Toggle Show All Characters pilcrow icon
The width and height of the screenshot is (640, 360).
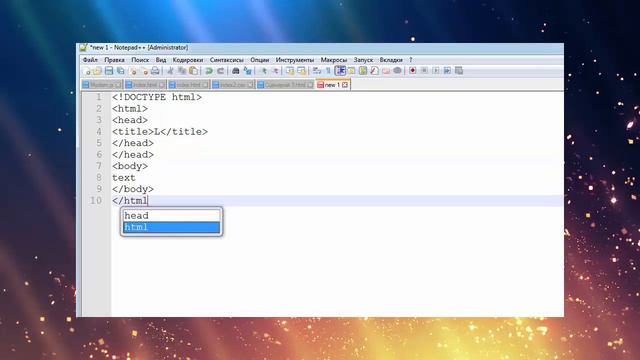tap(328, 71)
